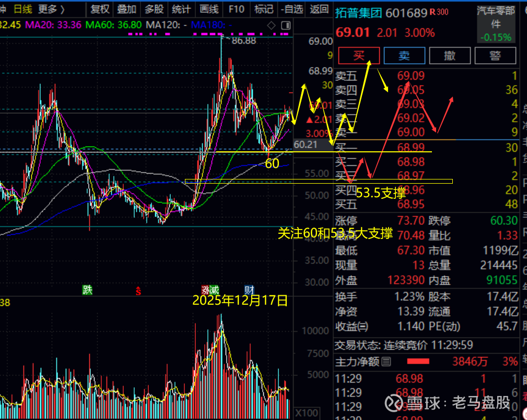Open the 复权 menu
The image size is (527, 420).
[x=100, y=9]
